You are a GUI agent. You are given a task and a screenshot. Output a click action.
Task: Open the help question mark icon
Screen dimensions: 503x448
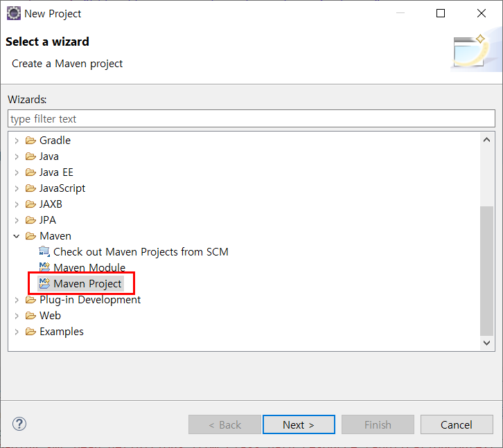(19, 424)
